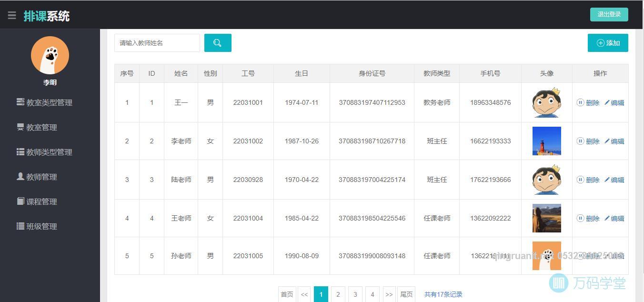
Task: Click the 请输入教师姓名 search field
Action: pyautogui.click(x=157, y=43)
